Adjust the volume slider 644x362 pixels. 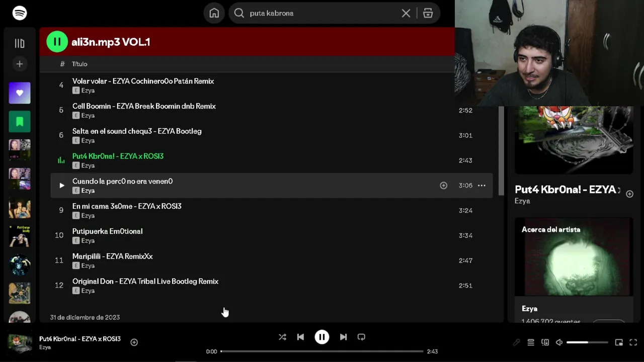coord(587,342)
